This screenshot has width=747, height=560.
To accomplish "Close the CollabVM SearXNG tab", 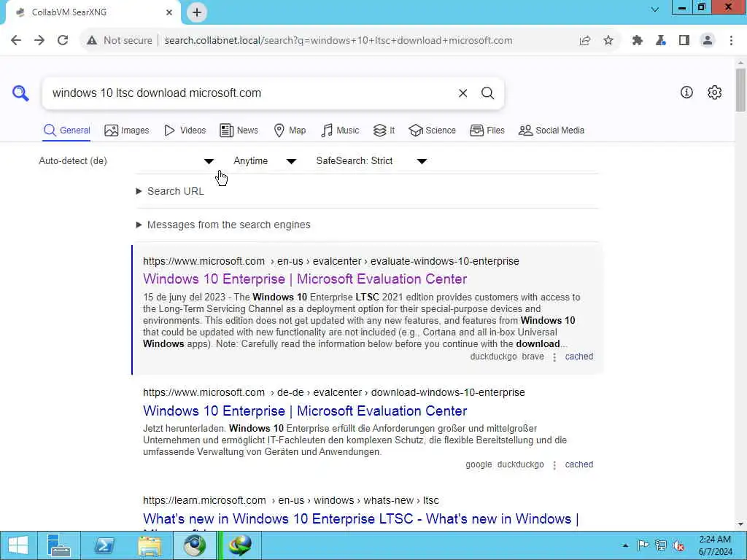I will [x=169, y=12].
